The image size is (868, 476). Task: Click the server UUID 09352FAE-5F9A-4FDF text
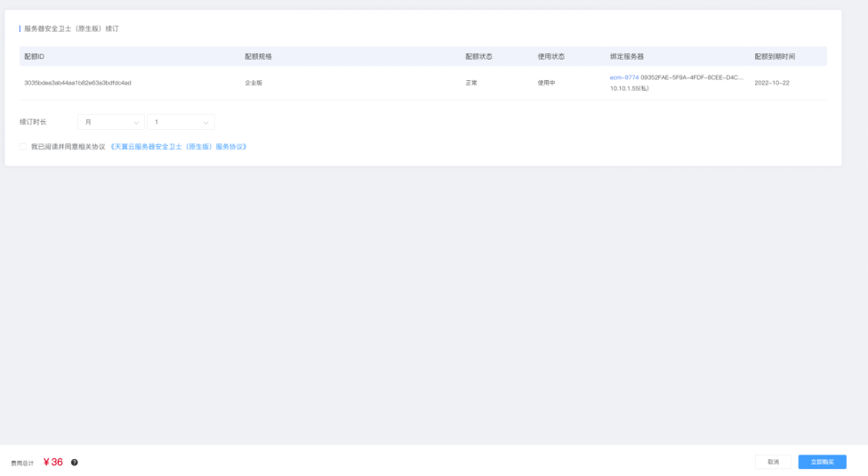point(692,77)
